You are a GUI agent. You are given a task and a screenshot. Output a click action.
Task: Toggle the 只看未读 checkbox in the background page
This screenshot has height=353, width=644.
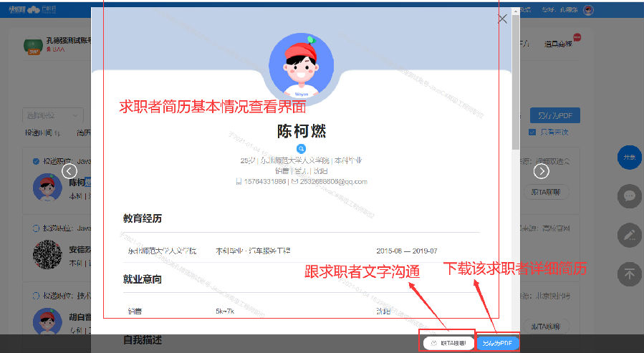coord(532,132)
